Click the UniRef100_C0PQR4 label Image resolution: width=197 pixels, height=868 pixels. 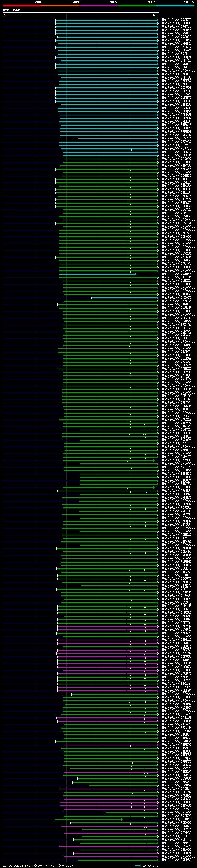point(177,57)
